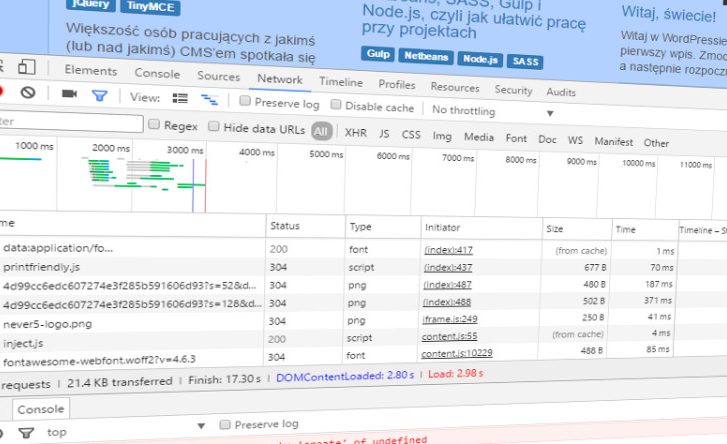Click the red Load marker in overview timeline

pos(205,185)
